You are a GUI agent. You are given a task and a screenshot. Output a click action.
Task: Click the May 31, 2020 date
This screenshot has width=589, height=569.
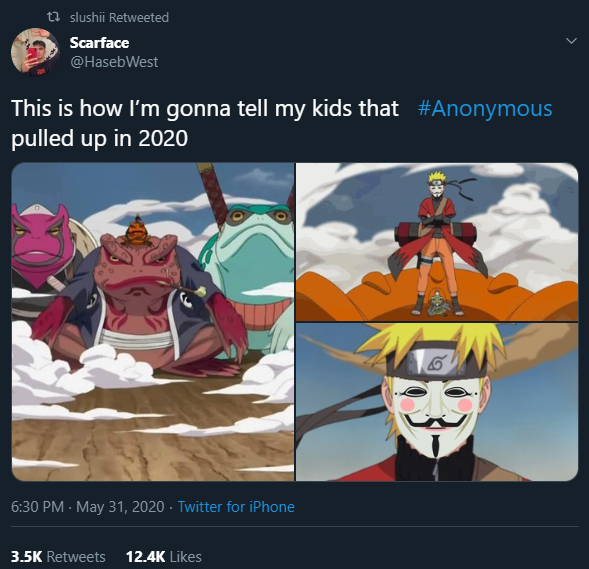click(120, 507)
